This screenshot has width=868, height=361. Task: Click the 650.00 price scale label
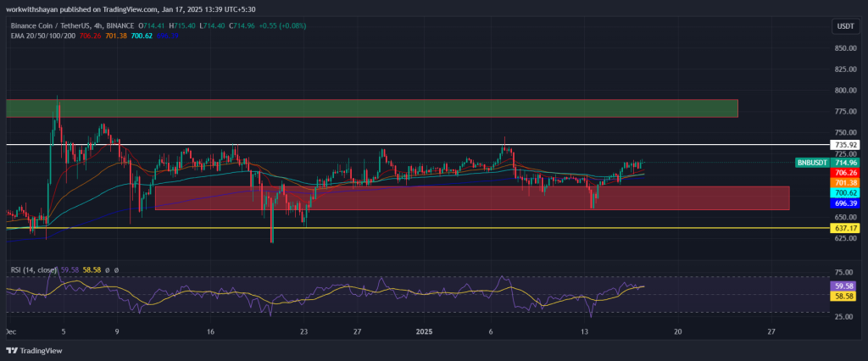point(846,217)
